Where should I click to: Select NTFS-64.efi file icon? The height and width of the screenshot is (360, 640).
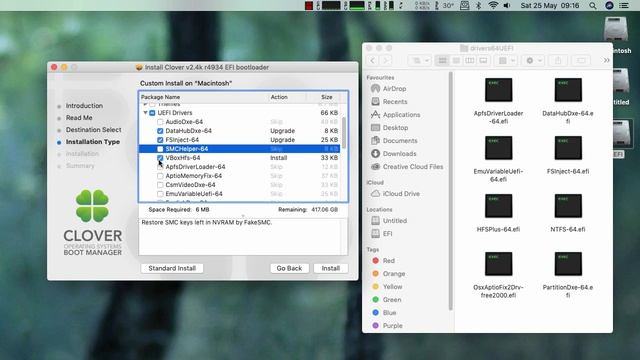pos(568,206)
